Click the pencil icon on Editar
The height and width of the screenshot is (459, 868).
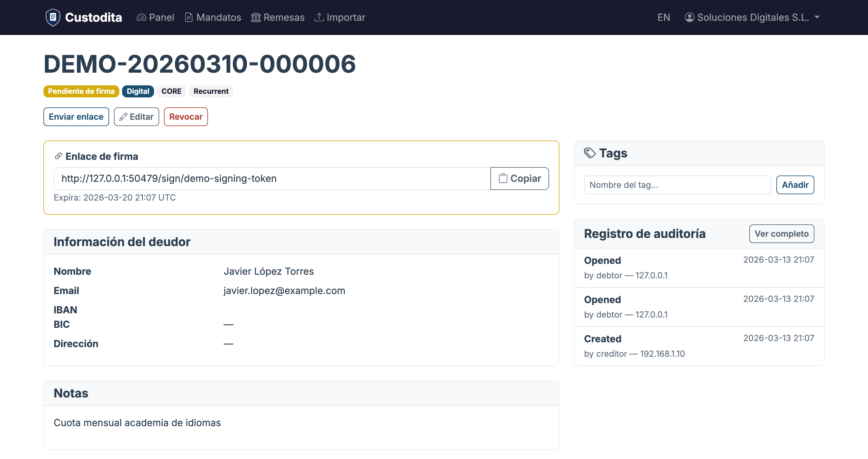(x=123, y=117)
